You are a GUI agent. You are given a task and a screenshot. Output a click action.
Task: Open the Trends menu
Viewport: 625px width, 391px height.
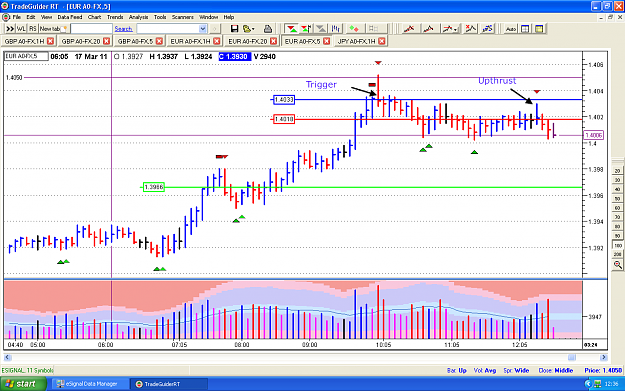click(x=115, y=17)
